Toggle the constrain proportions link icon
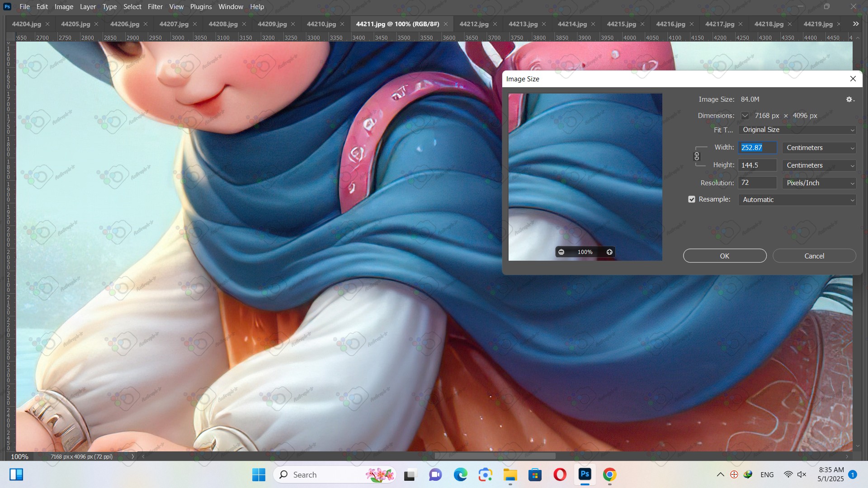Image resolution: width=868 pixels, height=488 pixels. coord(697,156)
